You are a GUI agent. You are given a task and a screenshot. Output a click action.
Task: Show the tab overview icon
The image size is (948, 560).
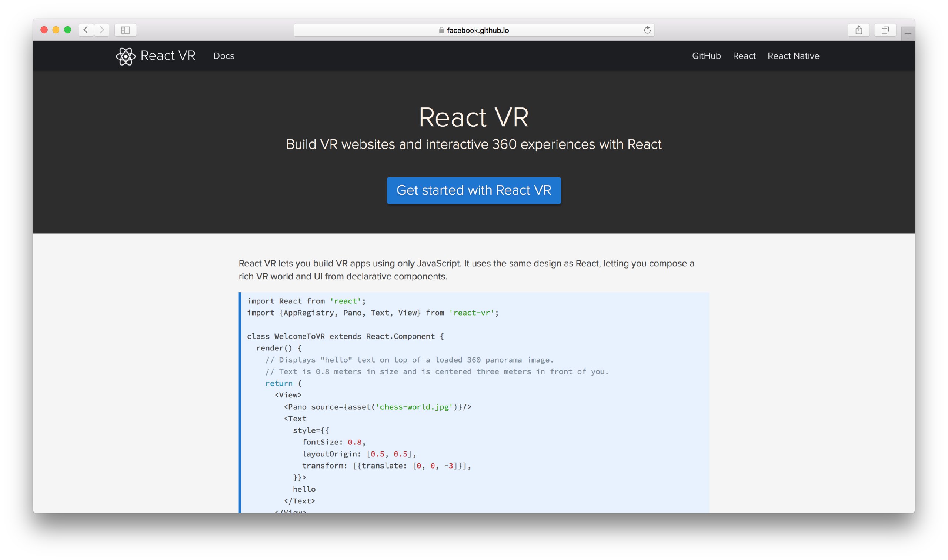[x=885, y=30]
